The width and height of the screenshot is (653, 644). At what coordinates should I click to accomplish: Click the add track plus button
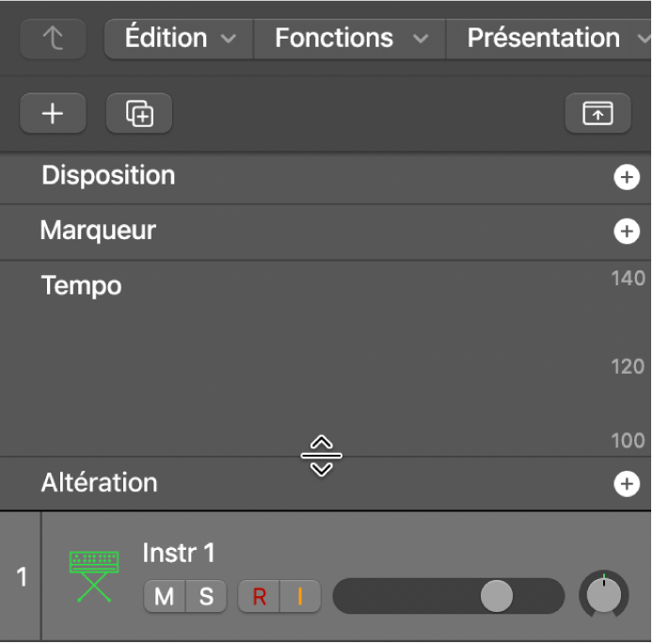(53, 114)
